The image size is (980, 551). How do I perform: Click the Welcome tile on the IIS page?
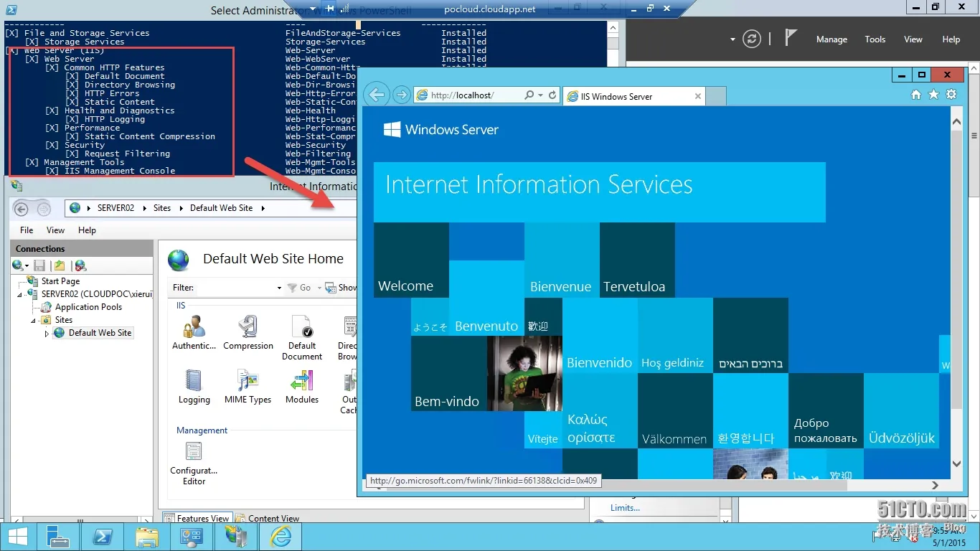411,260
